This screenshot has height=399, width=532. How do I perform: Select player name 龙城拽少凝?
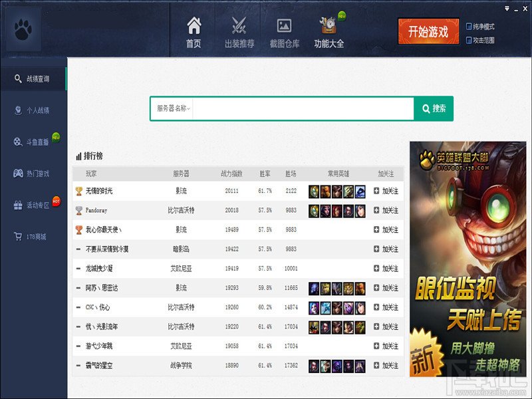99,269
